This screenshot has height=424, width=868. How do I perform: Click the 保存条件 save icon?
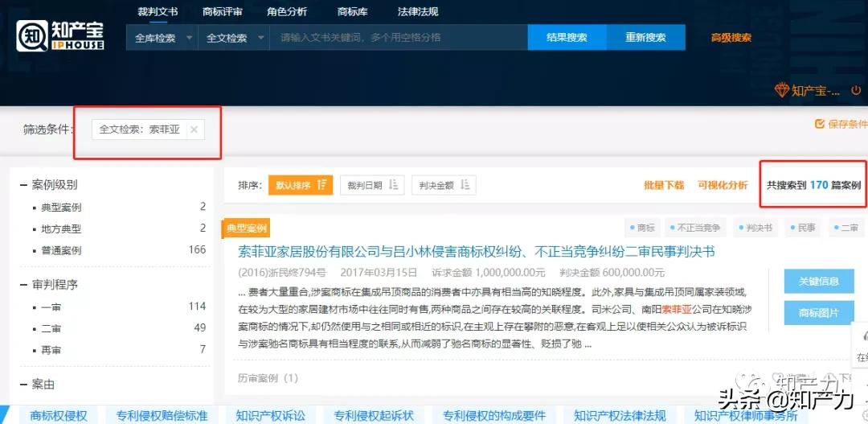click(820, 124)
